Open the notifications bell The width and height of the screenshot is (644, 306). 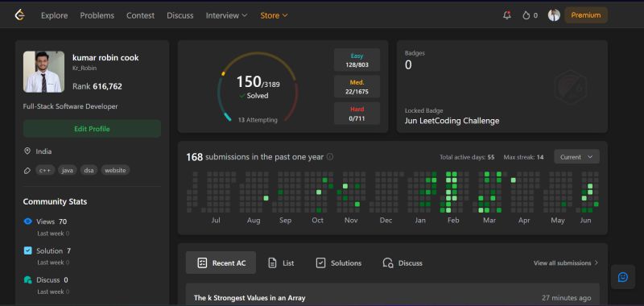507,15
